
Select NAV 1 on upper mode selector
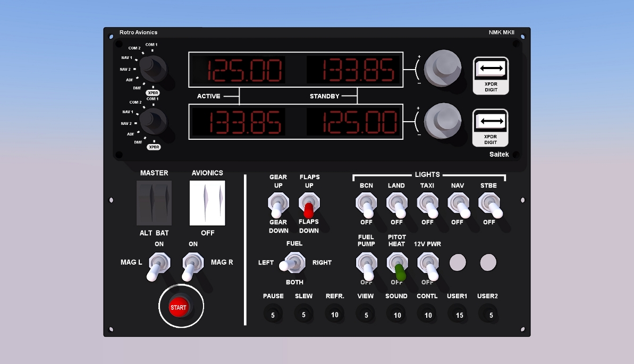126,57
